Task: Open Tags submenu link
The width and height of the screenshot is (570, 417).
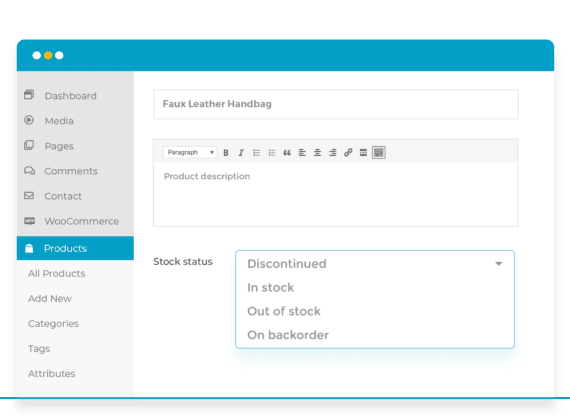Action: [39, 349]
